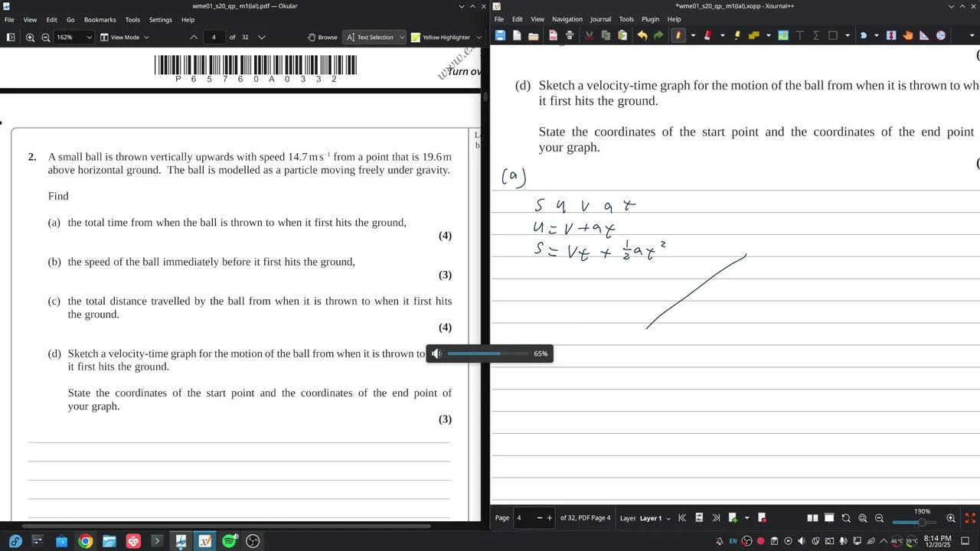Open Spotify from the taskbar
The height and width of the screenshot is (551, 980).
pyautogui.click(x=229, y=541)
